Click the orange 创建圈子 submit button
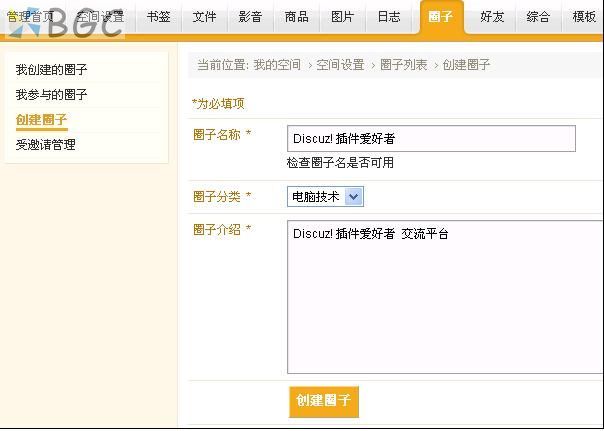This screenshot has height=431, width=604. [x=324, y=401]
